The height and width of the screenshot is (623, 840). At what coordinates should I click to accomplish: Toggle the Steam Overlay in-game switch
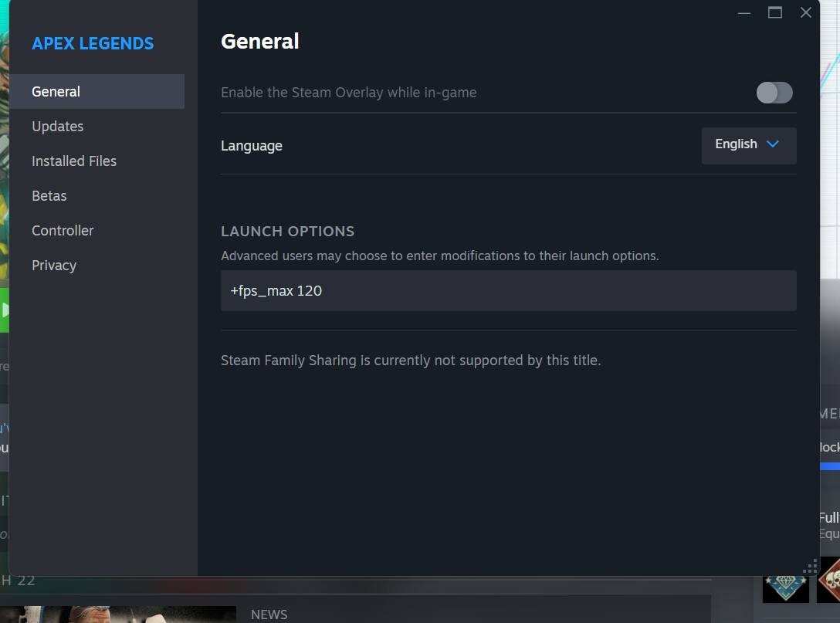[774, 93]
